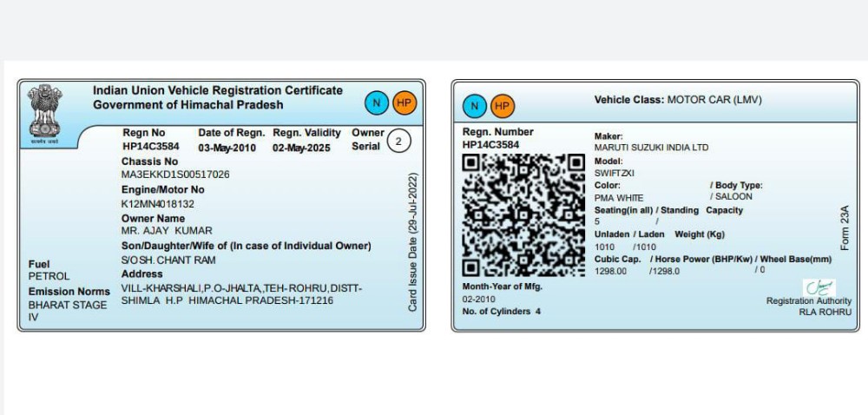The image size is (868, 415).
Task: Click model value SWIFTZXI
Action: (x=615, y=173)
